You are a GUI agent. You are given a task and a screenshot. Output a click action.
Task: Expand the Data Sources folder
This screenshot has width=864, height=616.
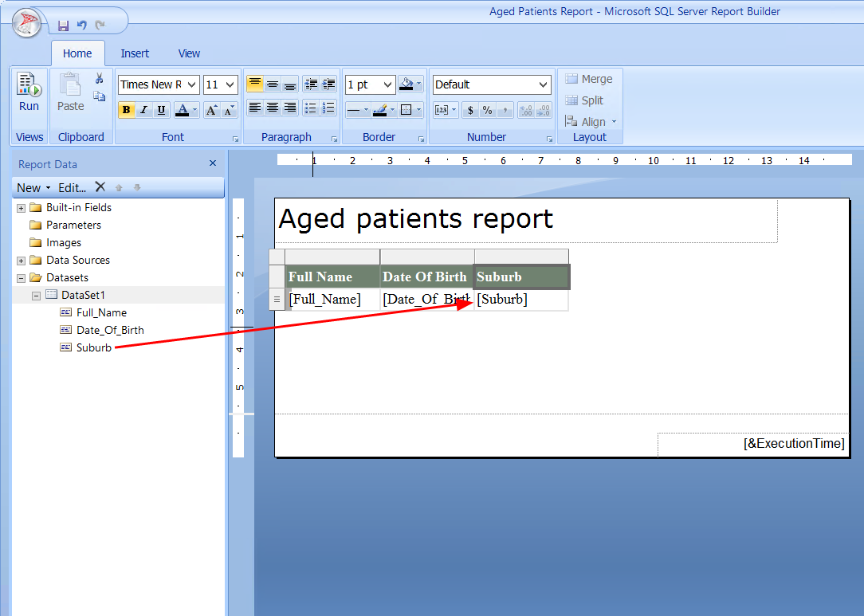(21, 261)
